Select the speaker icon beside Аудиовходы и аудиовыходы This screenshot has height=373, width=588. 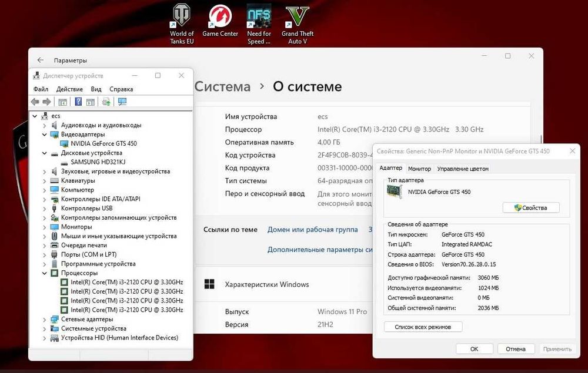click(54, 125)
